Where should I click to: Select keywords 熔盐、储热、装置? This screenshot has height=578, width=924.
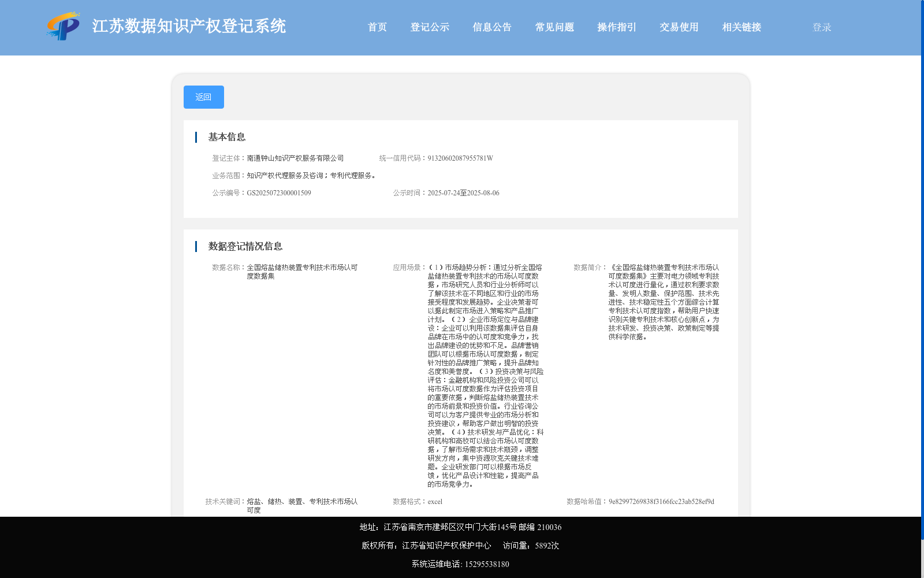(274, 502)
